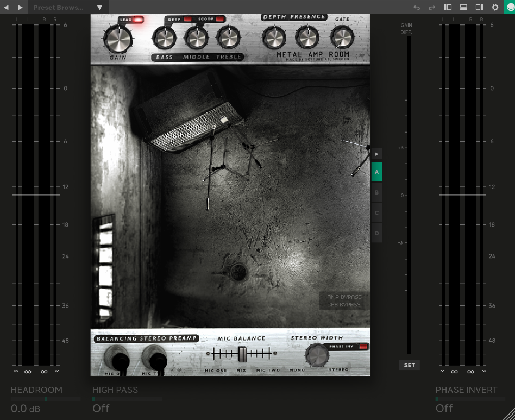The width and height of the screenshot is (515, 420).
Task: Toggle the left side panel layout icon
Action: [x=448, y=7]
